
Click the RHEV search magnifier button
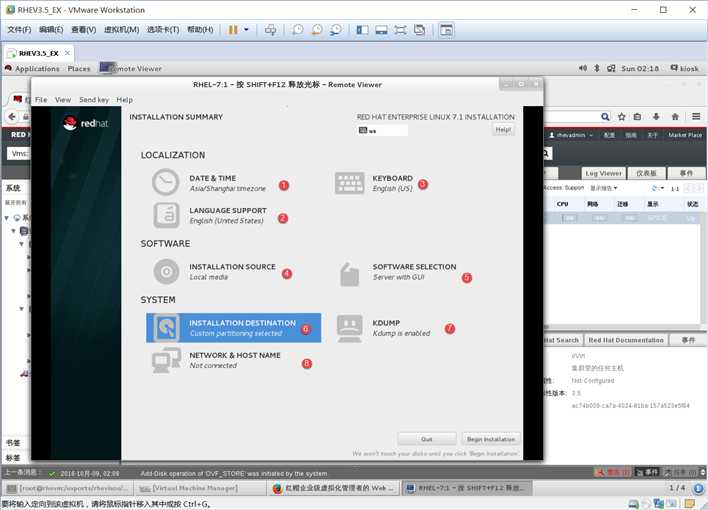tap(546, 154)
